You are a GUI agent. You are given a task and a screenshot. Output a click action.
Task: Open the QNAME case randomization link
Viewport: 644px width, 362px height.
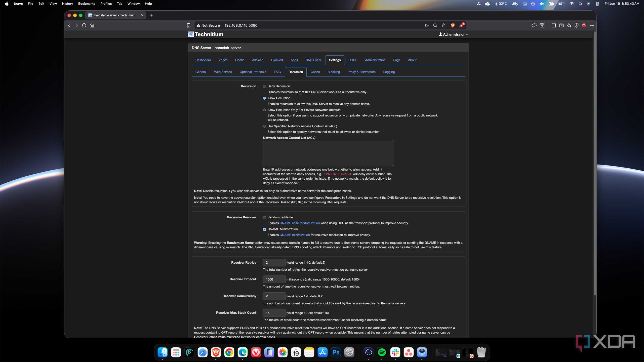click(x=299, y=223)
